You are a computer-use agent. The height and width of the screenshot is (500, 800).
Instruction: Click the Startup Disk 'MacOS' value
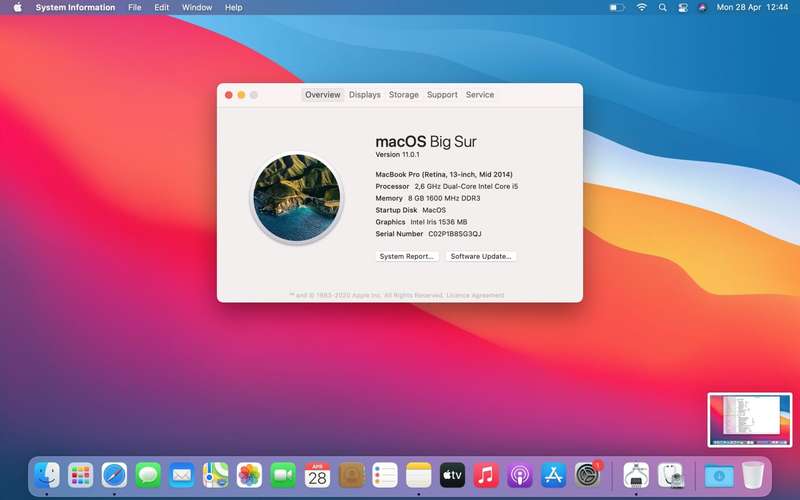tap(434, 210)
